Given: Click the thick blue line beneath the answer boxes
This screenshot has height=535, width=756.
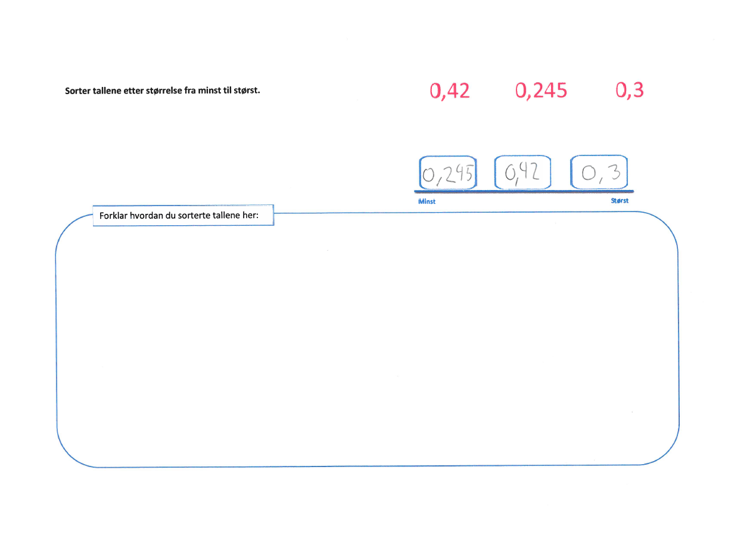Looking at the screenshot, I should click(524, 191).
